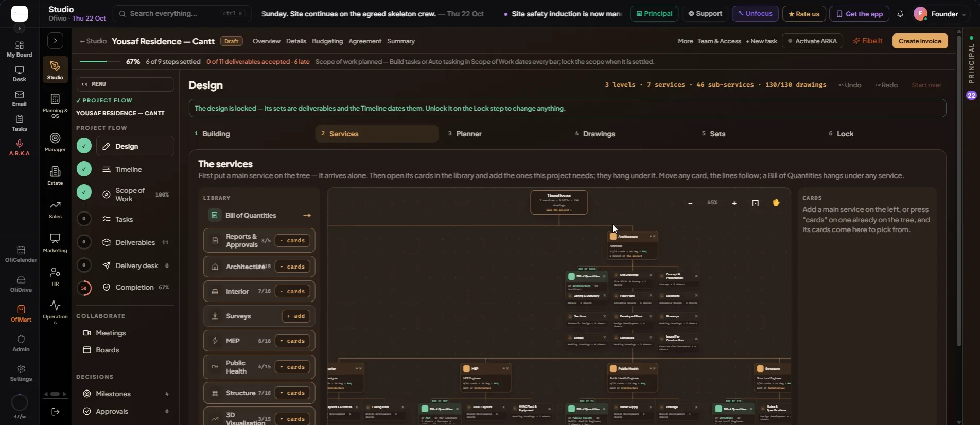Image resolution: width=980 pixels, height=425 pixels.
Task: Open My Board in the left rail
Action: pyautogui.click(x=20, y=49)
